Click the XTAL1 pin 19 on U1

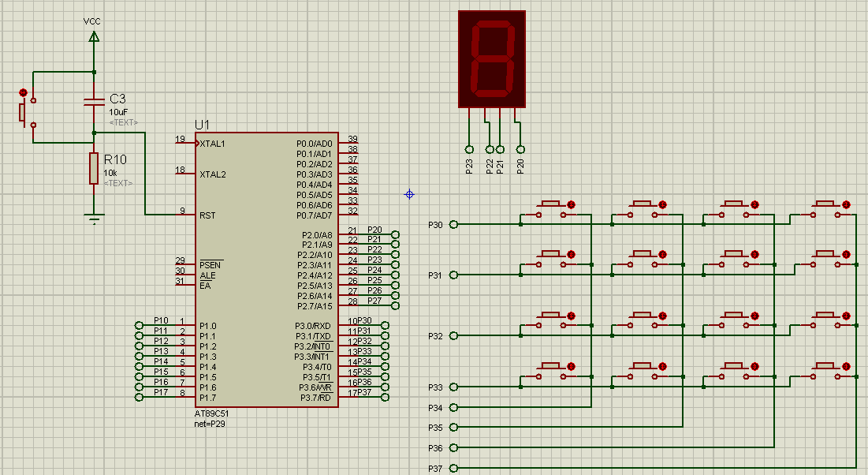point(184,144)
